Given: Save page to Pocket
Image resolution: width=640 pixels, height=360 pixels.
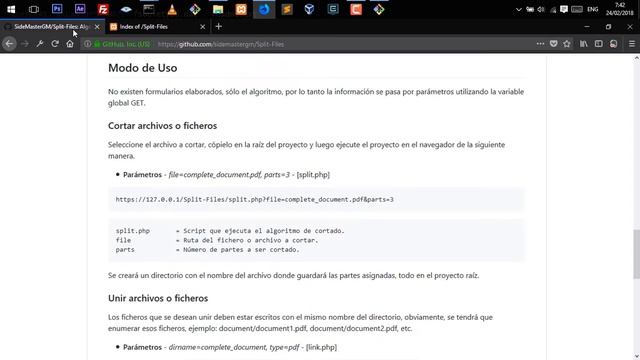Looking at the screenshot, I should point(553,44).
